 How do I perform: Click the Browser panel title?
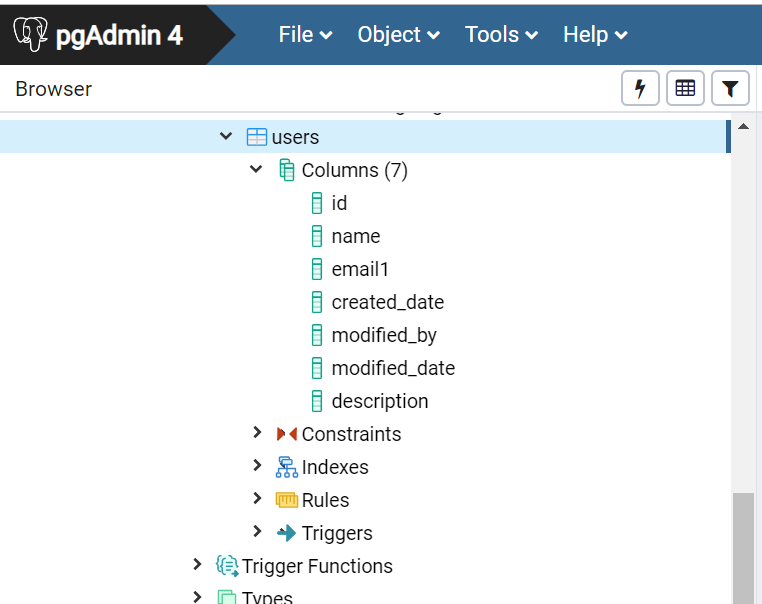(x=53, y=89)
